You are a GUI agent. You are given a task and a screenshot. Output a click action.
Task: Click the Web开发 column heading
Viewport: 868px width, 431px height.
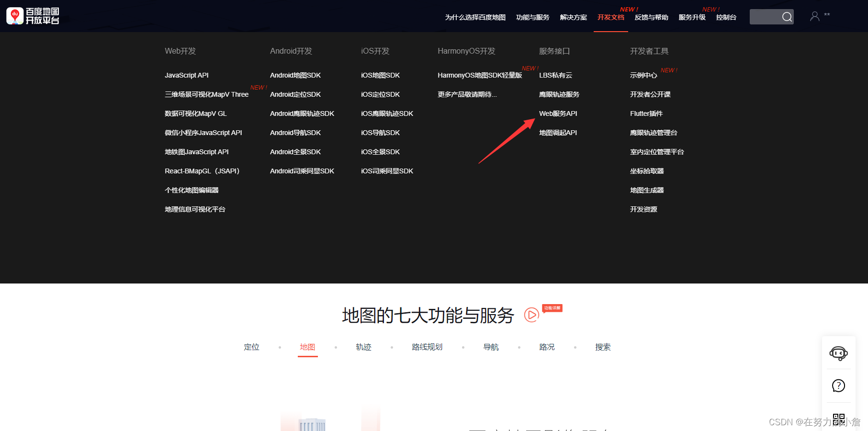click(180, 51)
